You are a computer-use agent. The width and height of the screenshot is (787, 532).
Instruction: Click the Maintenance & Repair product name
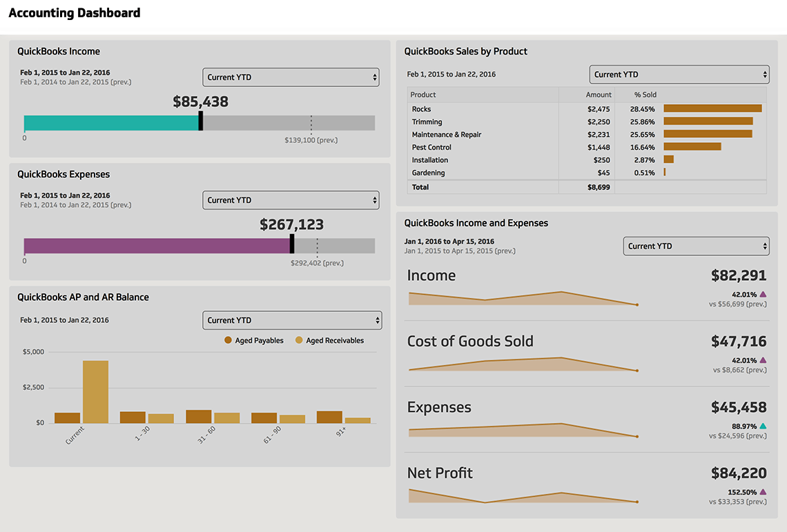447,135
